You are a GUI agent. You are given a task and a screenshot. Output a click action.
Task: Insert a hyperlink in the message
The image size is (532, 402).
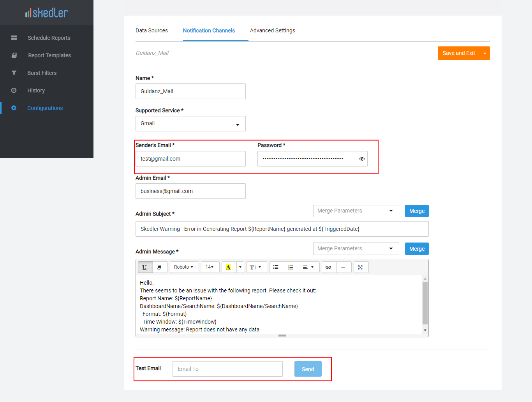click(x=329, y=267)
